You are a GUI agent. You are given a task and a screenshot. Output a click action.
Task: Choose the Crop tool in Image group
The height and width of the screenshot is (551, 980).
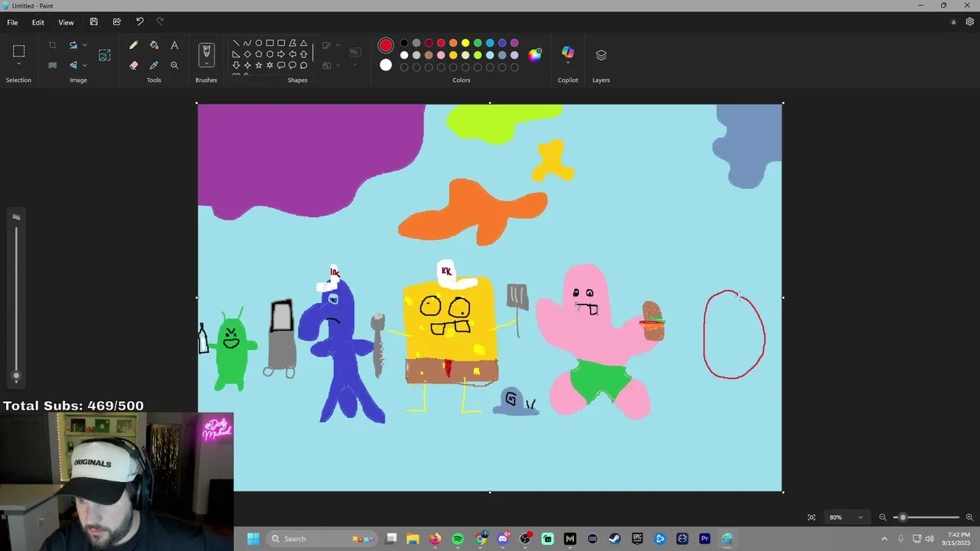(52, 45)
